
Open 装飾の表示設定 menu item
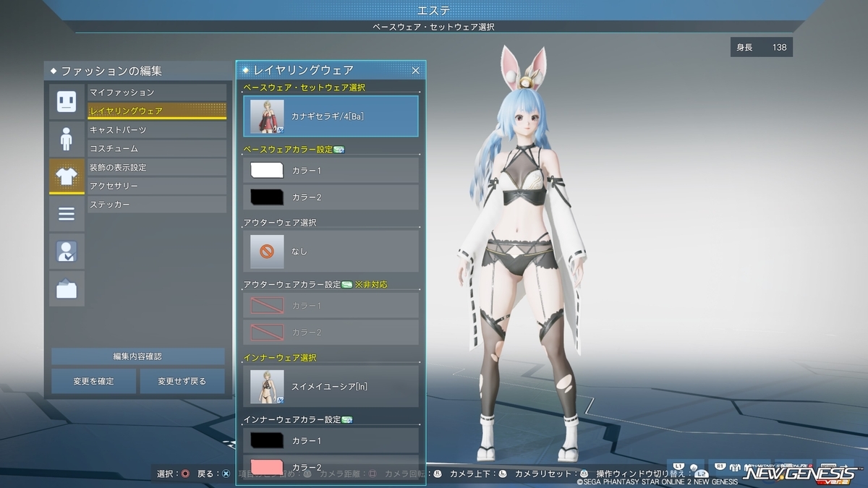coord(157,168)
